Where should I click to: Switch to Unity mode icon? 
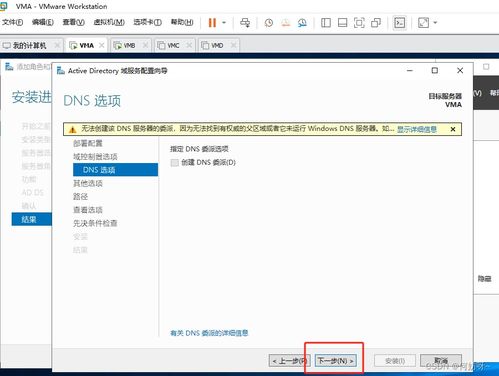click(376, 23)
